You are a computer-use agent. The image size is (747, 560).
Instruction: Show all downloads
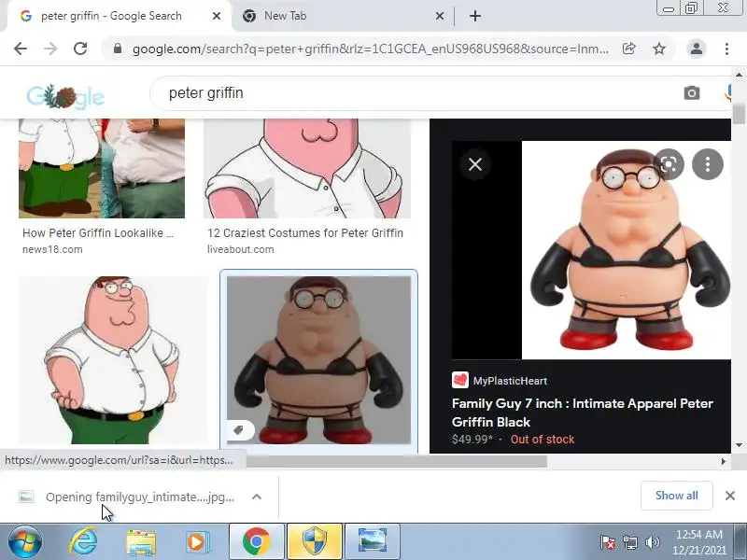click(676, 496)
